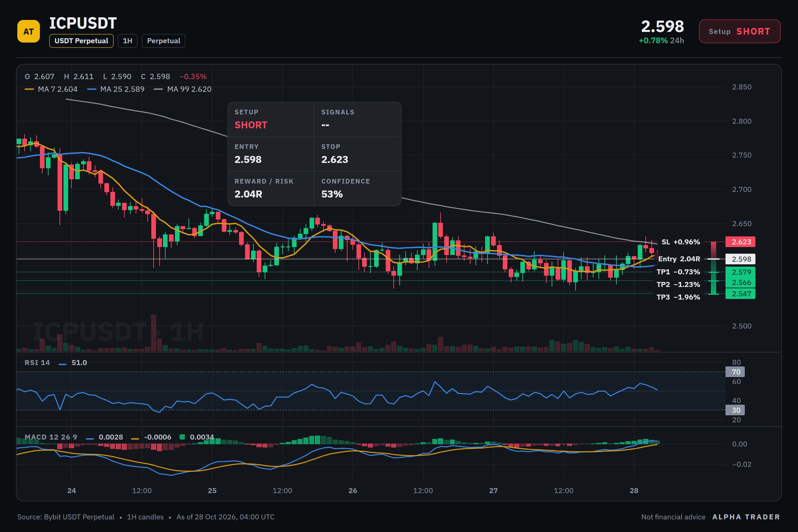Select the USDT Perpetual tag
Screen dimensions: 798x532
[81, 41]
